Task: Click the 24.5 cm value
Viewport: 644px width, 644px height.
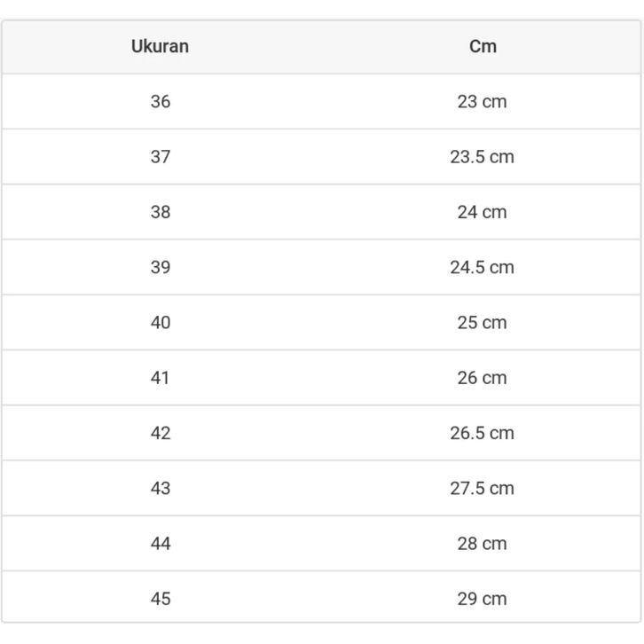Action: pyautogui.click(x=482, y=267)
